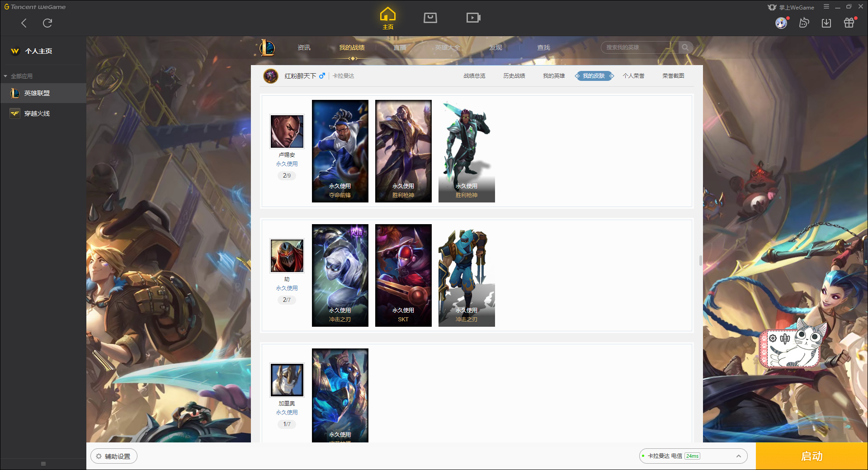Viewport: 868px width, 470px height.
Task: Switch to 战绩总览 sub-tab
Action: point(474,76)
